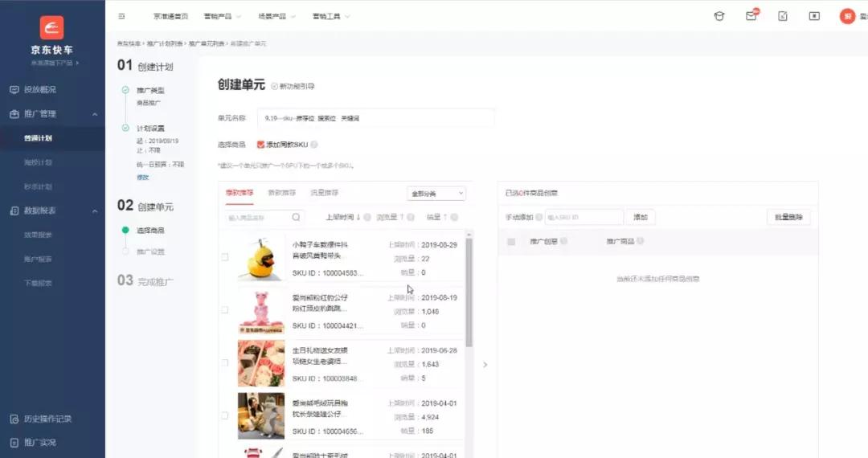868x458 pixels.
Task: Open 京准通首页 in top navigation
Action: [170, 17]
